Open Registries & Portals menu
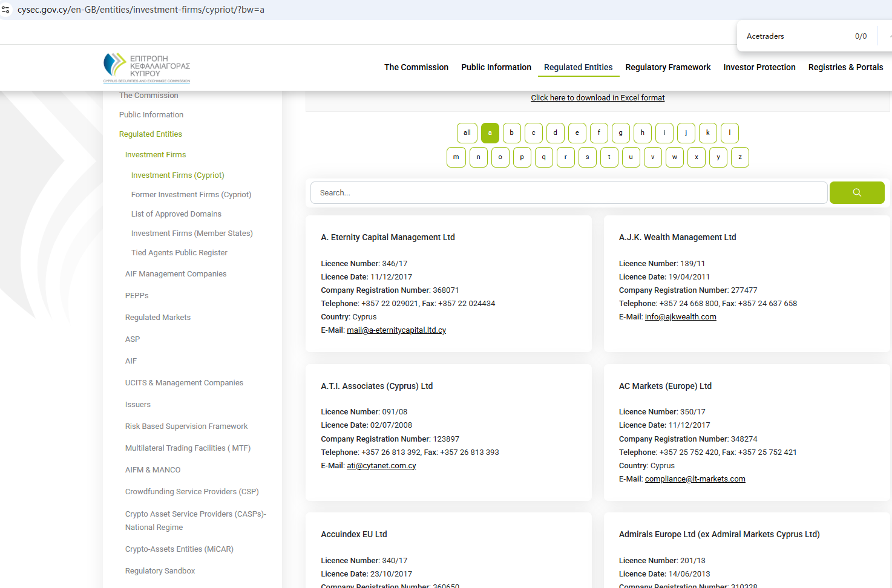The image size is (892, 588). 845,67
